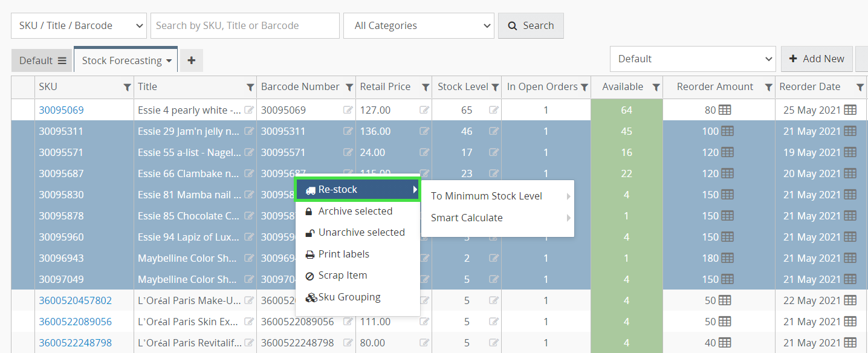
Task: Click title 'L'Oréal Paris Make-U...'
Action: coord(190,300)
